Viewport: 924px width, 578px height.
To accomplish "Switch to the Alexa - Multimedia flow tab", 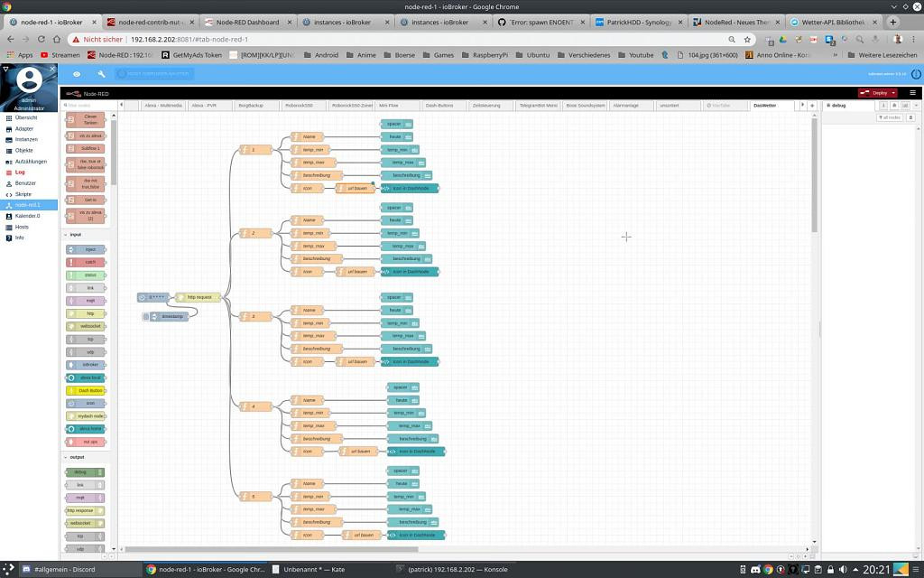I will tap(163, 106).
